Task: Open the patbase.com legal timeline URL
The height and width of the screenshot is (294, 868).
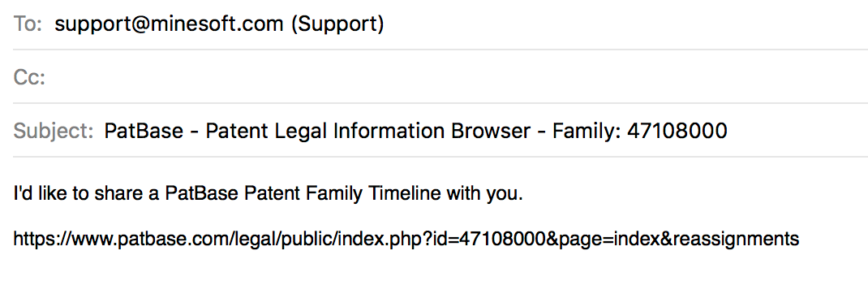Action: coord(406,239)
